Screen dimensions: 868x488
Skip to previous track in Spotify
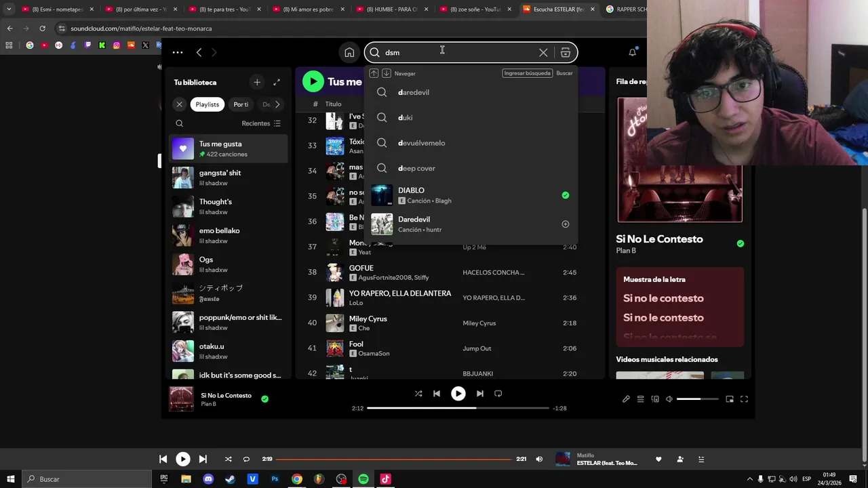pyautogui.click(x=437, y=394)
